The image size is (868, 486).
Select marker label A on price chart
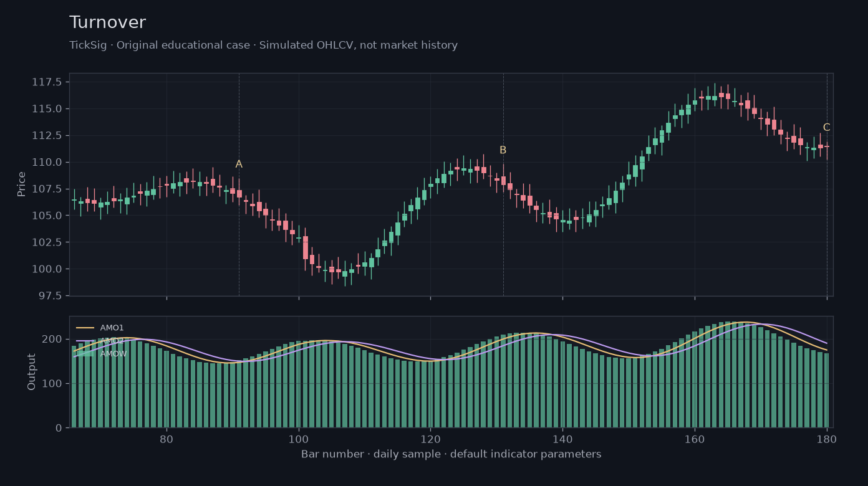[x=239, y=164]
